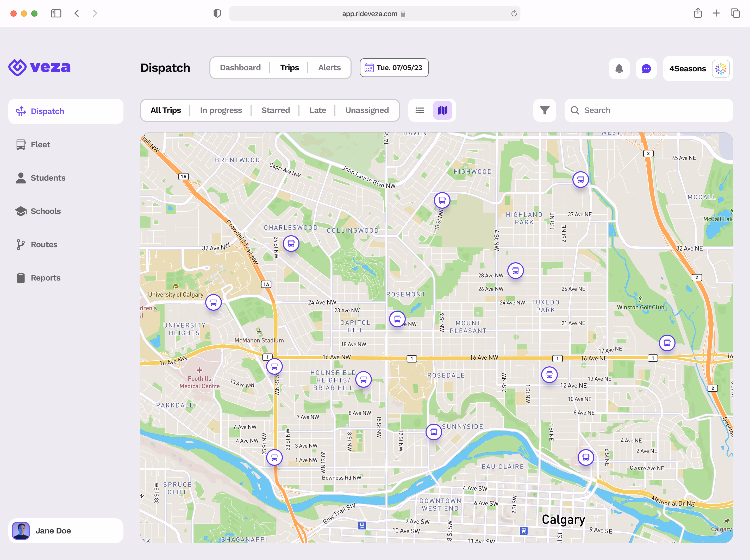750x560 pixels.
Task: Click the search magnifier icon
Action: 575,110
